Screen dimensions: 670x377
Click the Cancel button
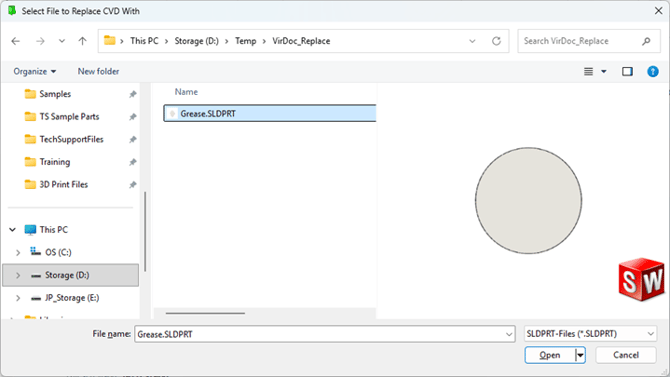point(626,355)
